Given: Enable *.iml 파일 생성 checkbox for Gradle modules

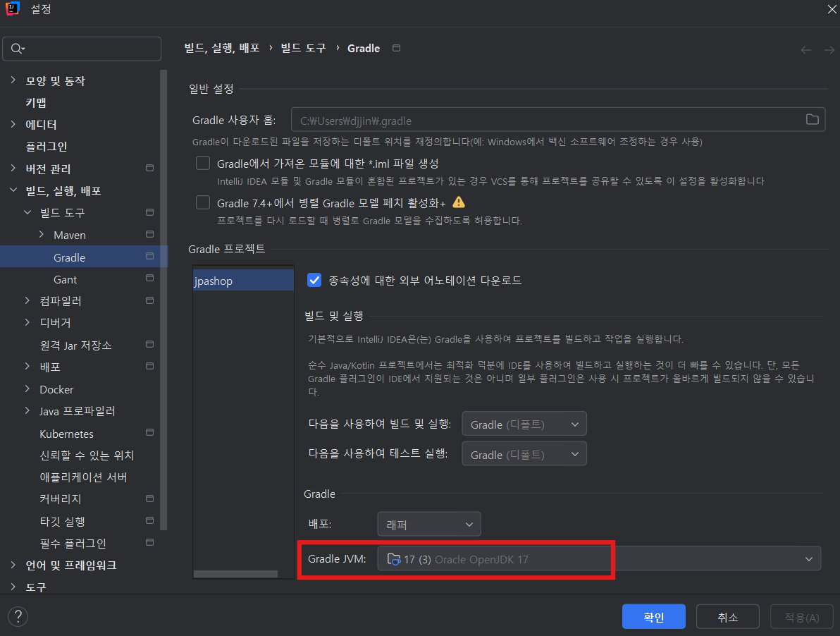Looking at the screenshot, I should (x=203, y=163).
